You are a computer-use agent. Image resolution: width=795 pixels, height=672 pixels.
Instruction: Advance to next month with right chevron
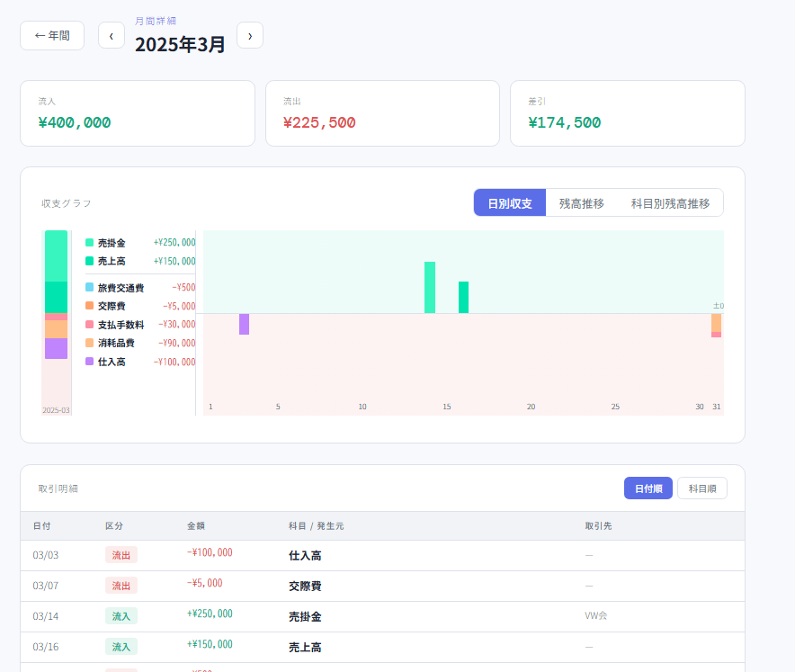250,36
